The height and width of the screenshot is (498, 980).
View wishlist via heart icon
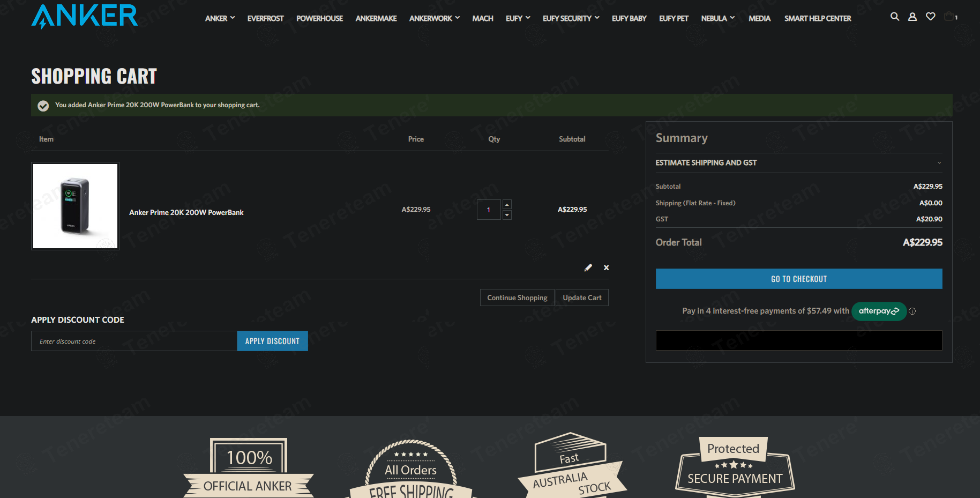point(930,17)
